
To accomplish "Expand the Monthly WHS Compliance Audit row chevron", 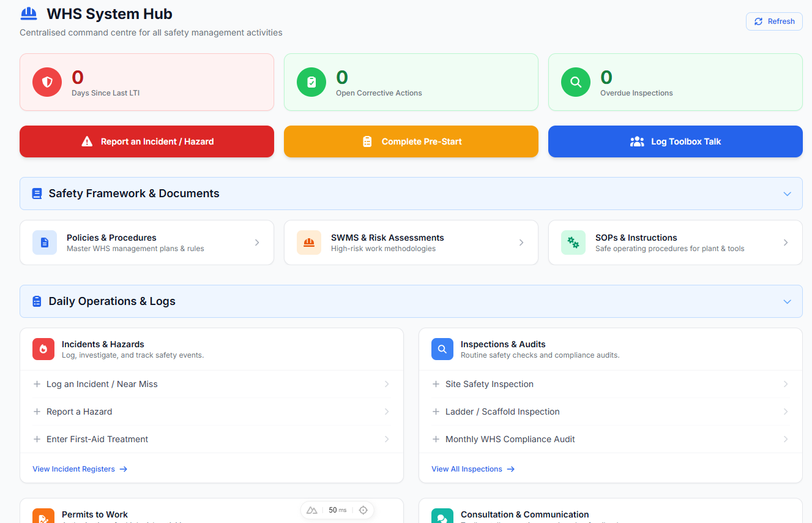I will pyautogui.click(x=786, y=439).
